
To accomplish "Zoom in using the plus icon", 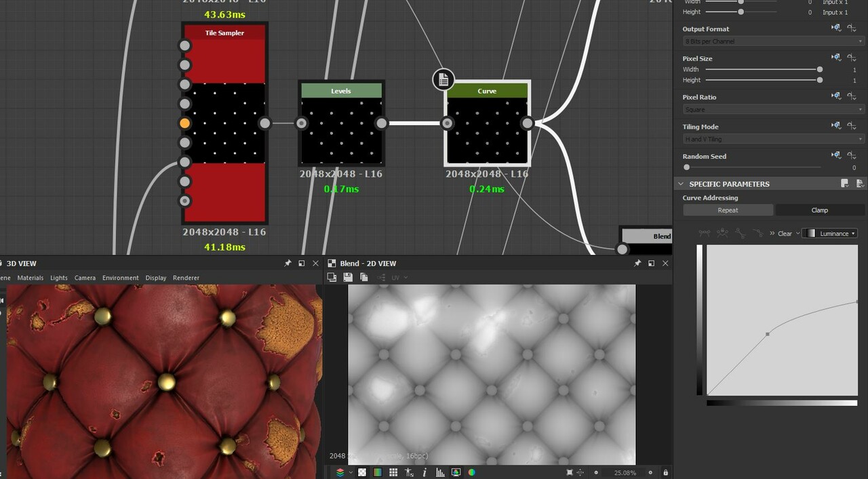I will coord(650,472).
